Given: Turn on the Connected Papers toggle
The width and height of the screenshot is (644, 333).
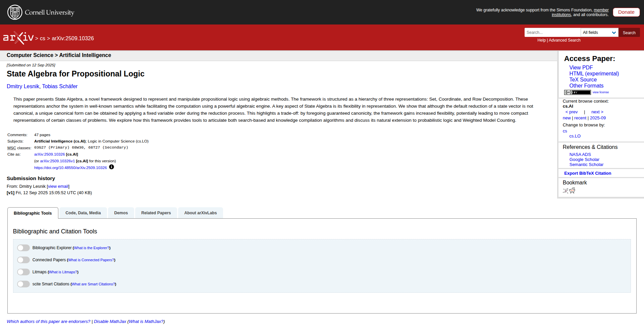Looking at the screenshot, I should (23, 260).
